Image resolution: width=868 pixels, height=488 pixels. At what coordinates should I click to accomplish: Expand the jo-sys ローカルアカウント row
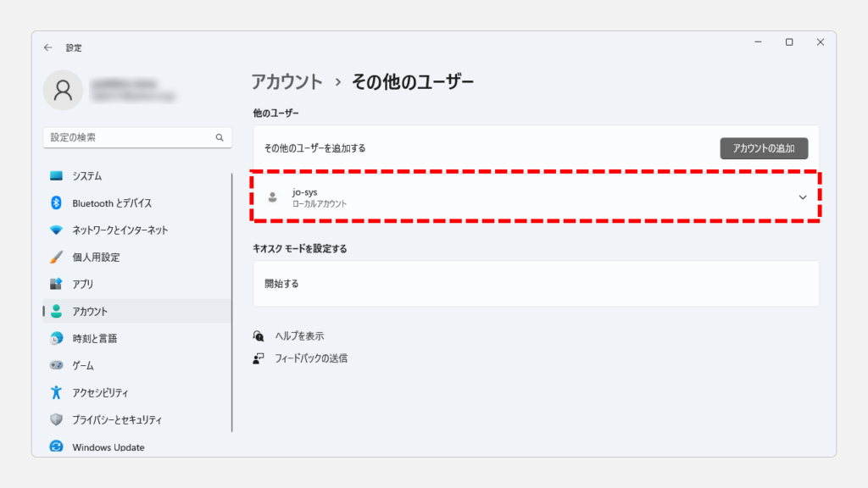coord(536,197)
